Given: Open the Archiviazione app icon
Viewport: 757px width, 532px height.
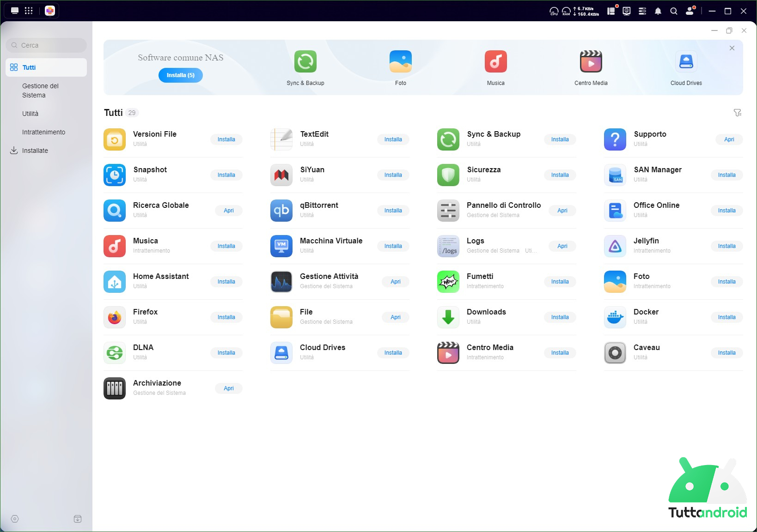Looking at the screenshot, I should [x=115, y=388].
